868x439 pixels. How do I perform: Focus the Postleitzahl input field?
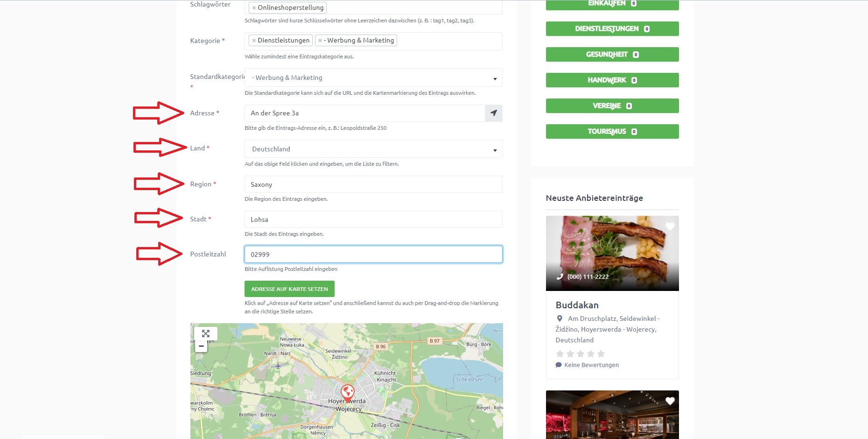(373, 255)
